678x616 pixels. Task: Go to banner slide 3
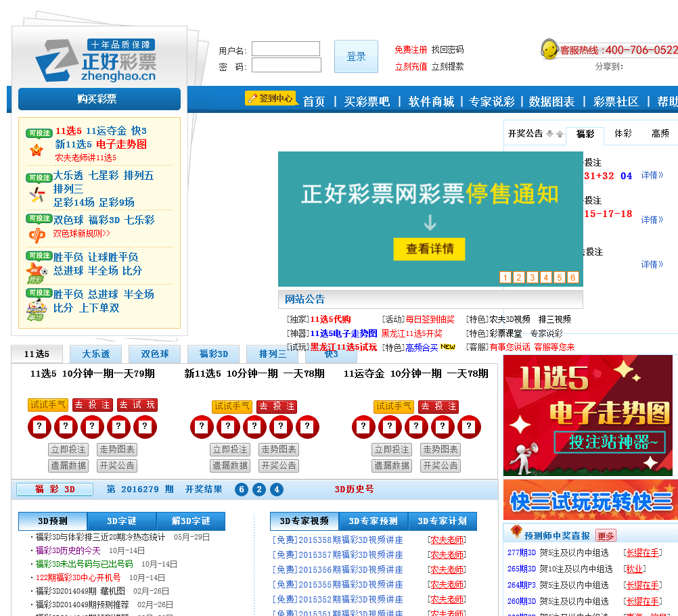coord(533,277)
